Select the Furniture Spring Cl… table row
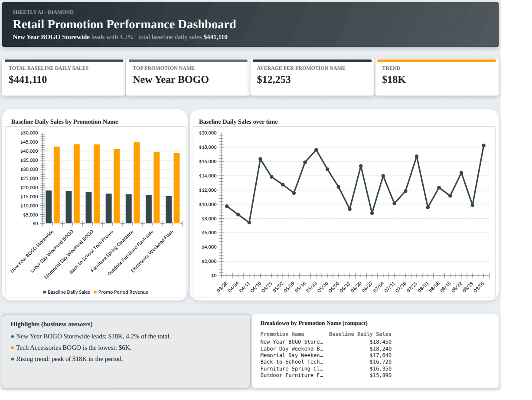 [326, 369]
